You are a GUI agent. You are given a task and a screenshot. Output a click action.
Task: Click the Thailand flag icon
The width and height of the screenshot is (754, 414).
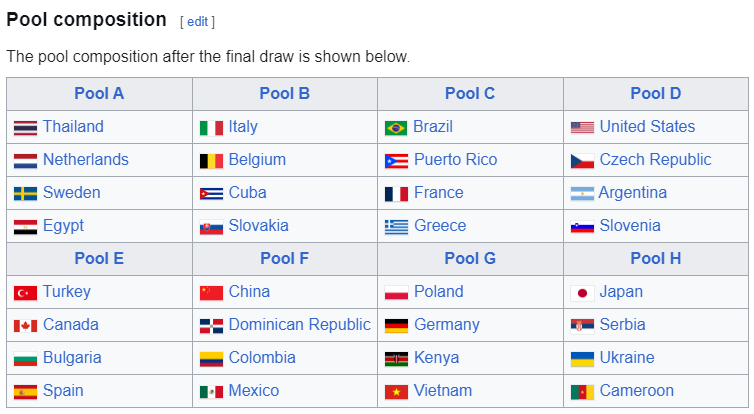click(x=25, y=128)
